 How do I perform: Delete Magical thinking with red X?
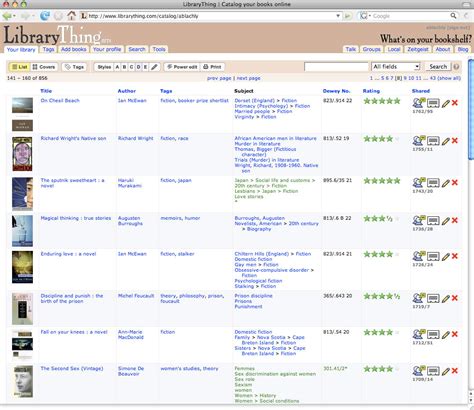click(x=455, y=220)
